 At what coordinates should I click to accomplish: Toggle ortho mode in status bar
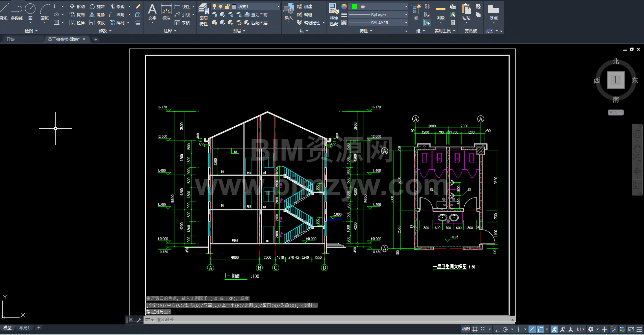pyautogui.click(x=497, y=329)
